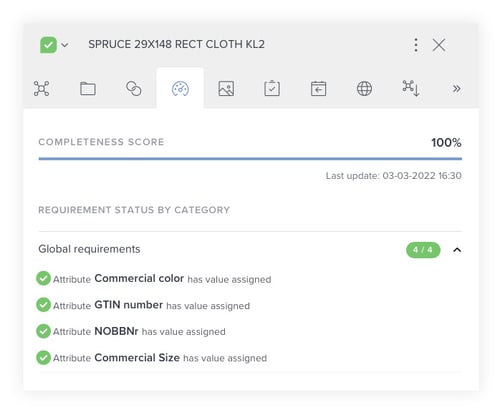This screenshot has height=415, width=500.
Task: Show more tabs with double chevron
Action: tap(457, 89)
